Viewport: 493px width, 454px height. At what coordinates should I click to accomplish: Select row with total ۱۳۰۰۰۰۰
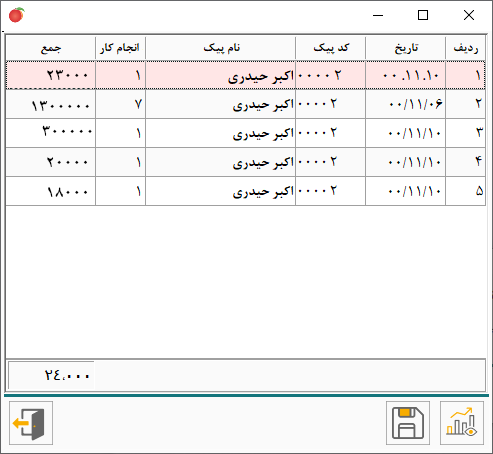pos(245,104)
